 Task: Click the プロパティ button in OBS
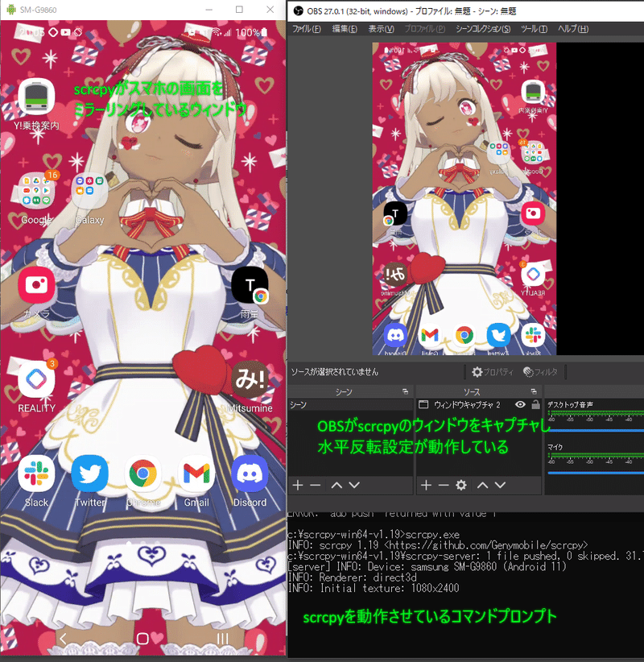493,372
